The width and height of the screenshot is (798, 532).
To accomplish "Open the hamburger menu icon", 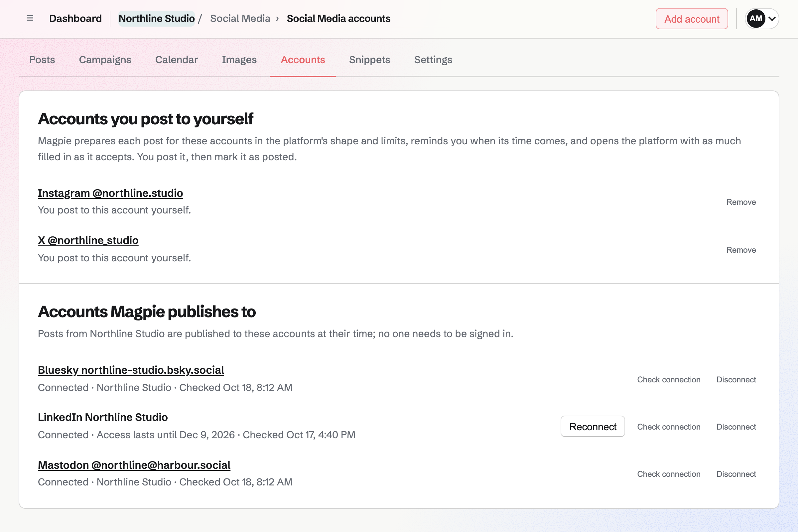I will click(x=30, y=18).
